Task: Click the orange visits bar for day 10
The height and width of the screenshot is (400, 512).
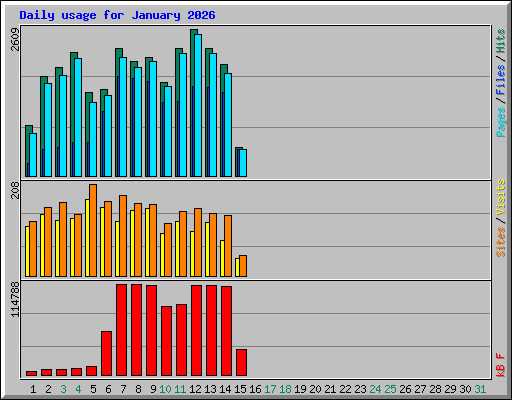Action: (168, 250)
